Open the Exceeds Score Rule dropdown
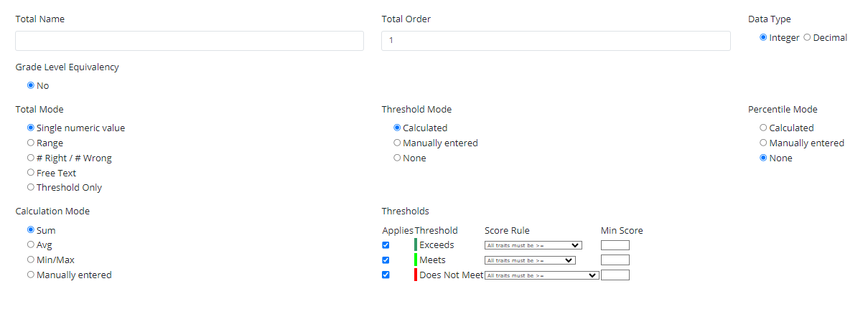Screen dimensions: 868x309 [x=533, y=245]
